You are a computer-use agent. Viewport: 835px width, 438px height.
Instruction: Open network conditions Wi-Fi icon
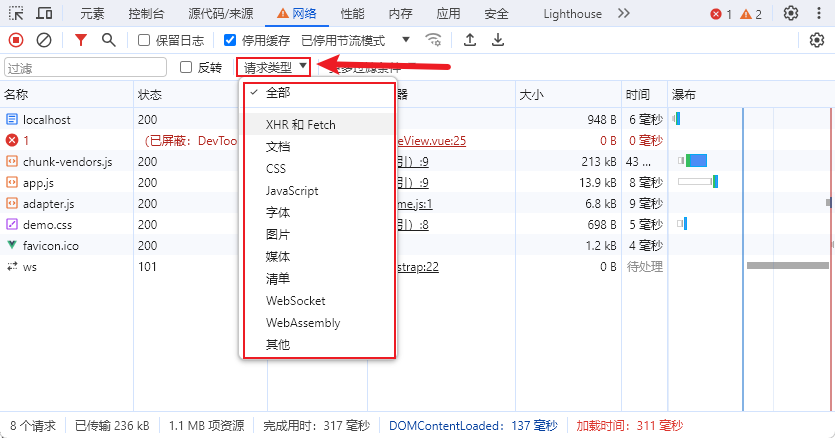point(433,40)
